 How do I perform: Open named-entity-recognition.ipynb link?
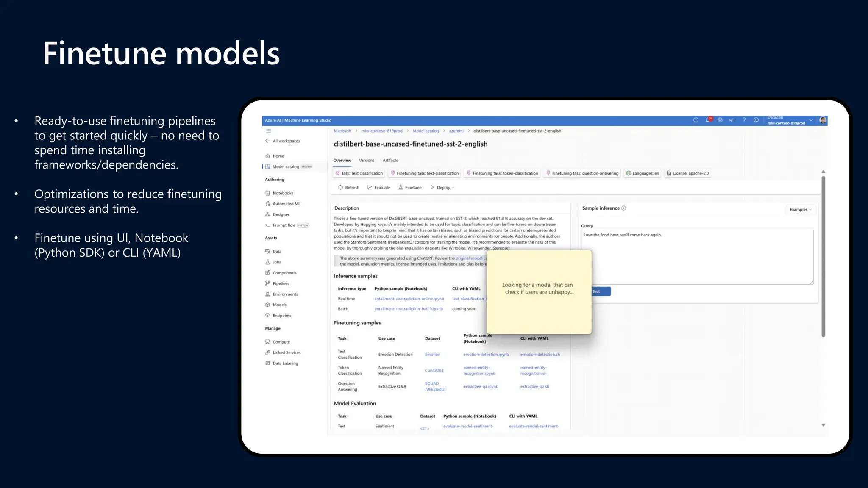coord(479,371)
